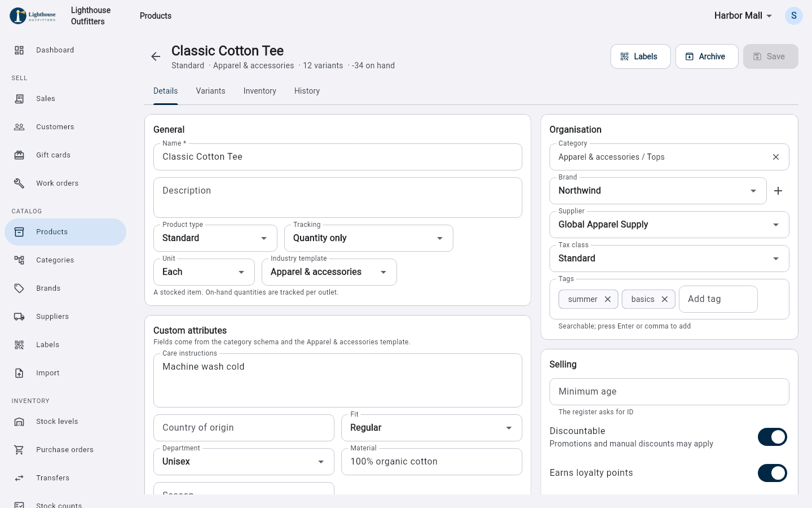This screenshot has height=508, width=812.
Task: Switch to the Variants tab
Action: coord(210,91)
